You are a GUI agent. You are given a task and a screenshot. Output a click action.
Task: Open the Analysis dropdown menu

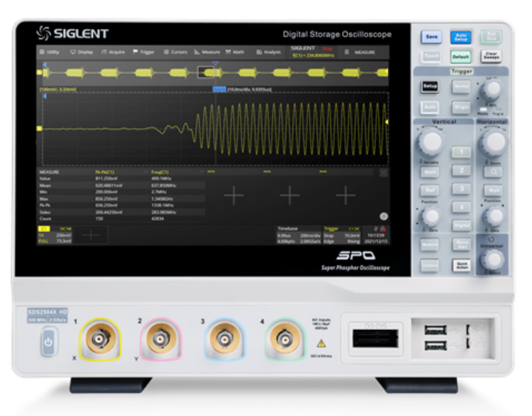click(269, 53)
